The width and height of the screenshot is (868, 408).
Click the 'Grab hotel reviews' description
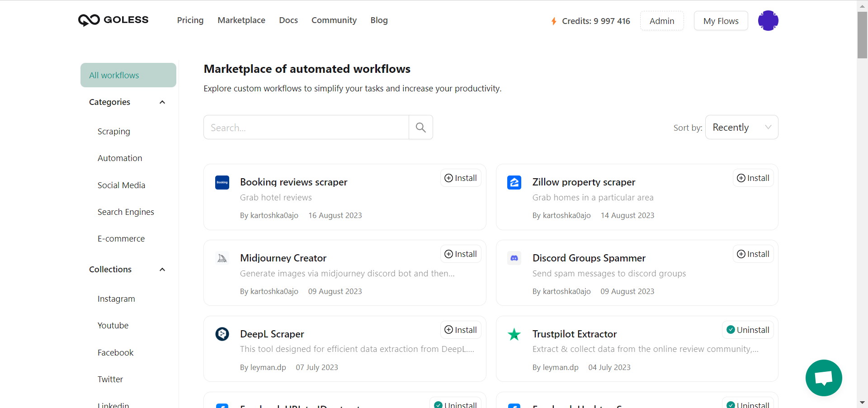point(276,198)
